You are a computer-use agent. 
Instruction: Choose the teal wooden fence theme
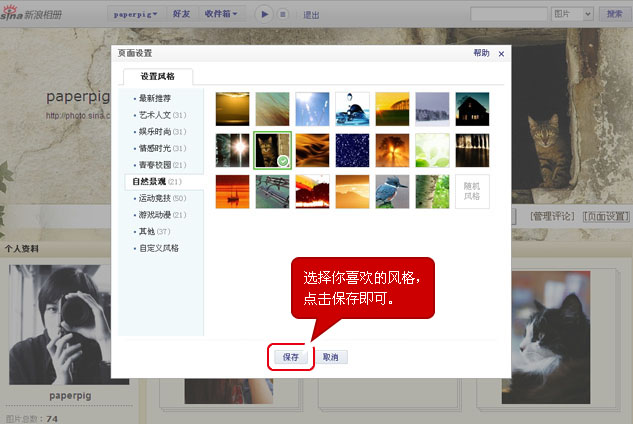point(272,191)
